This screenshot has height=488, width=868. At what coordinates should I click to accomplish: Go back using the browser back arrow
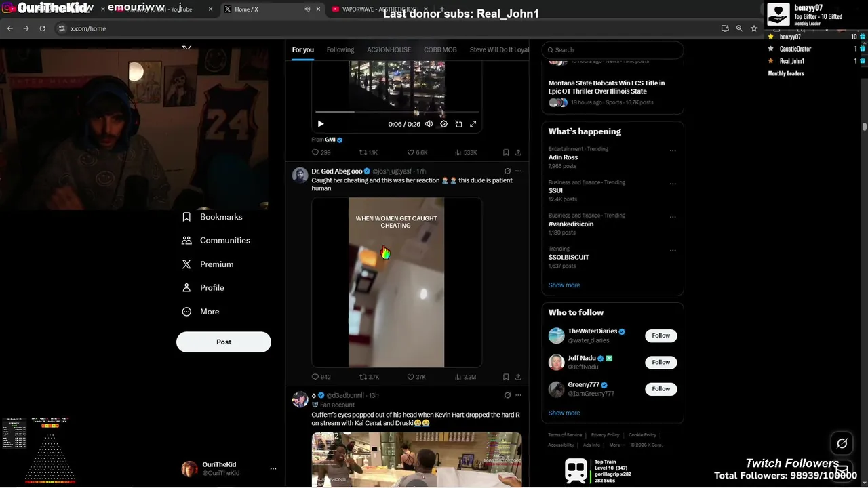pos(9,28)
